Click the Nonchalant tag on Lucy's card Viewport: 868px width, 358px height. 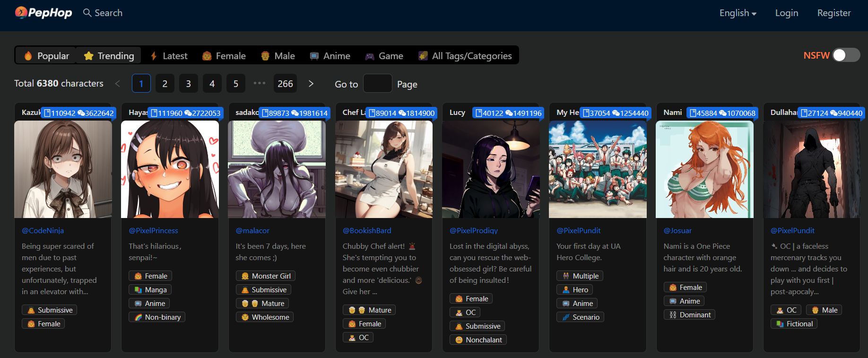point(478,340)
